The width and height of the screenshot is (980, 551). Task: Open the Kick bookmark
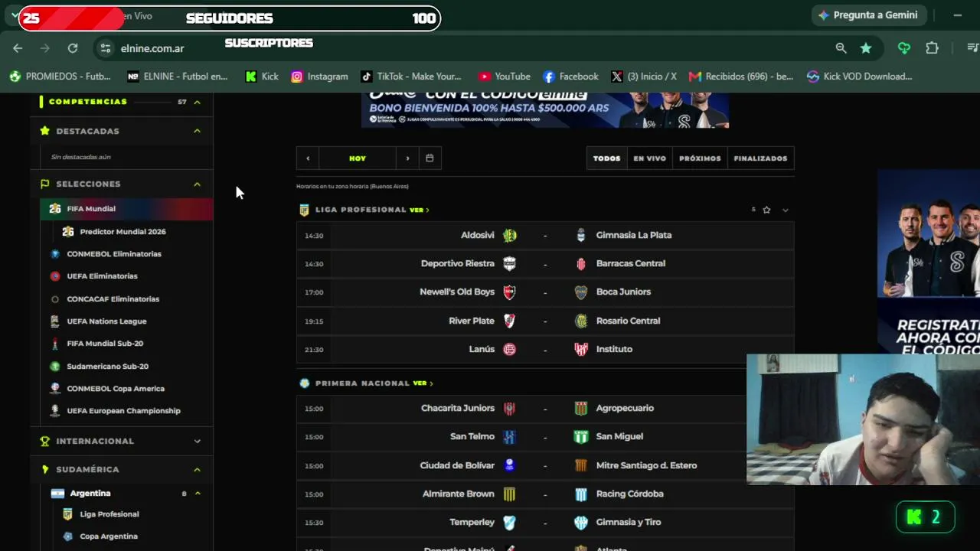click(262, 77)
